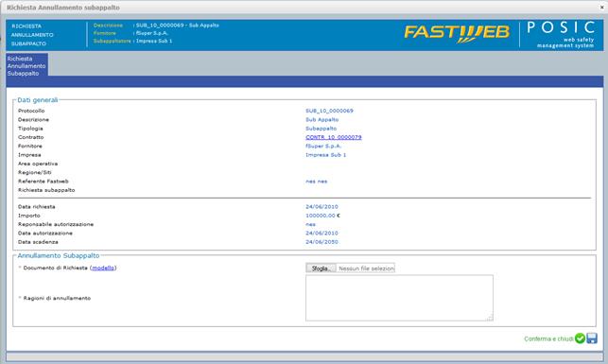
Task: Click the Tipologia value Subappalto
Action: point(321,129)
